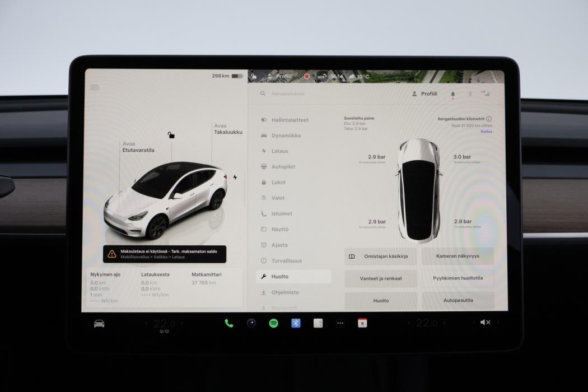Open the phone app icon

point(228,323)
